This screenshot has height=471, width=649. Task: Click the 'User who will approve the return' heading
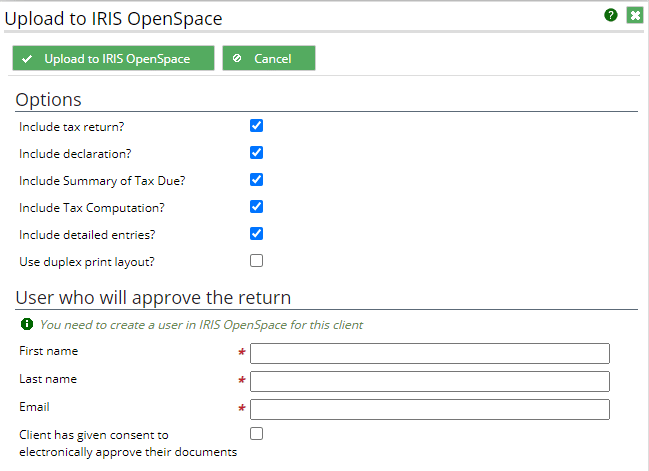click(153, 298)
